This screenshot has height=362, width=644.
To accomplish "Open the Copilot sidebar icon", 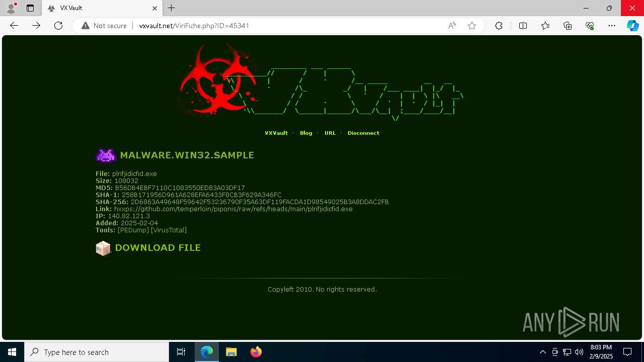I will tap(632, 26).
